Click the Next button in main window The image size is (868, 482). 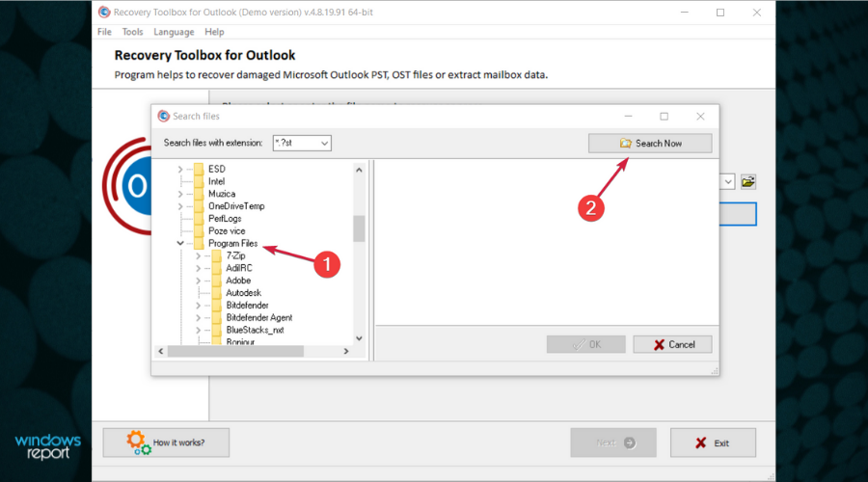(x=613, y=442)
